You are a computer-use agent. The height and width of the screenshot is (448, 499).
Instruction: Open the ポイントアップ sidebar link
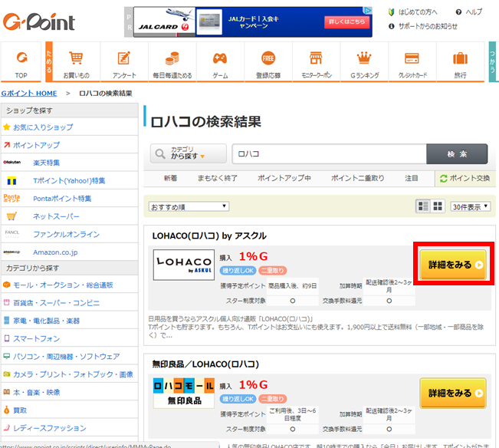point(36,145)
